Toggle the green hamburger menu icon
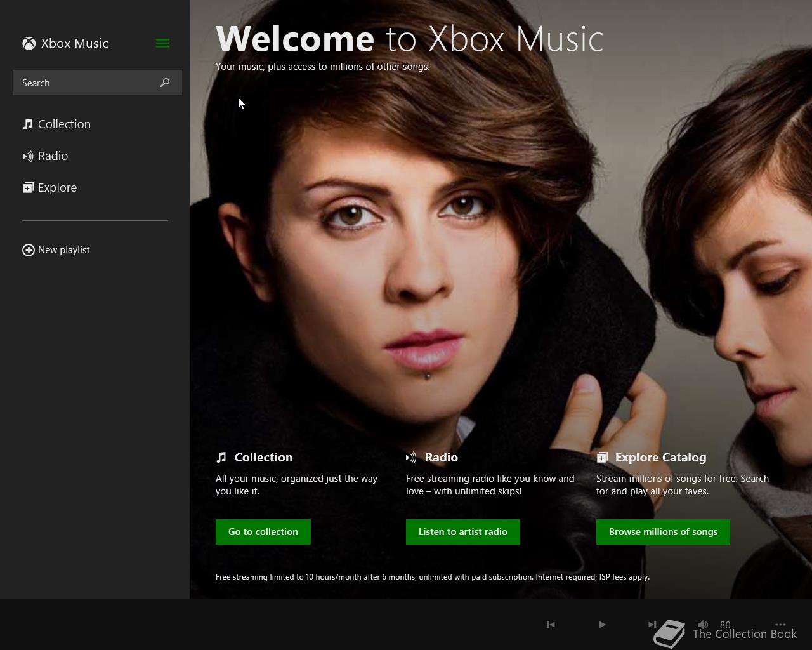Screen dimensions: 812x650 click(162, 43)
